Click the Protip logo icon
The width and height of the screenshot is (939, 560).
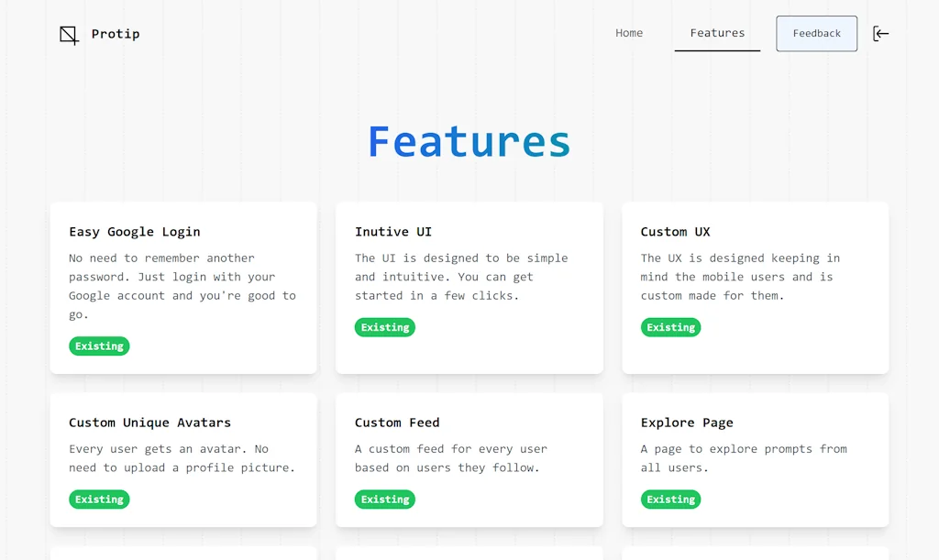[x=69, y=35]
